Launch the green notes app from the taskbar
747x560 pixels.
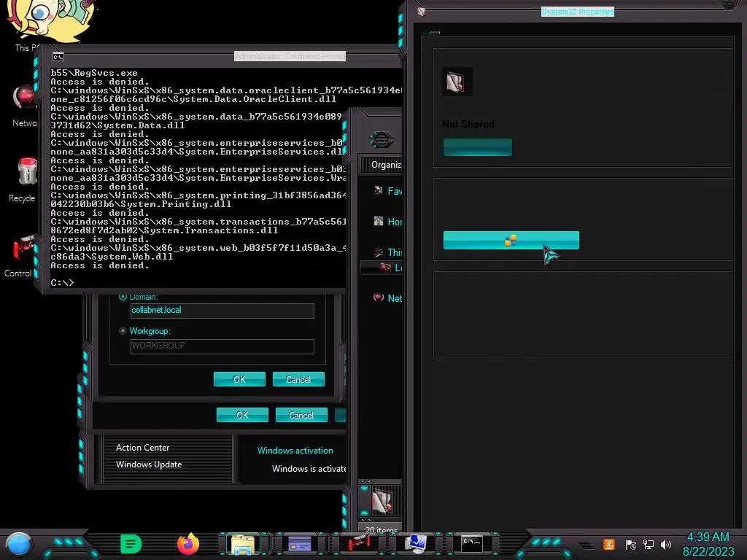131,544
